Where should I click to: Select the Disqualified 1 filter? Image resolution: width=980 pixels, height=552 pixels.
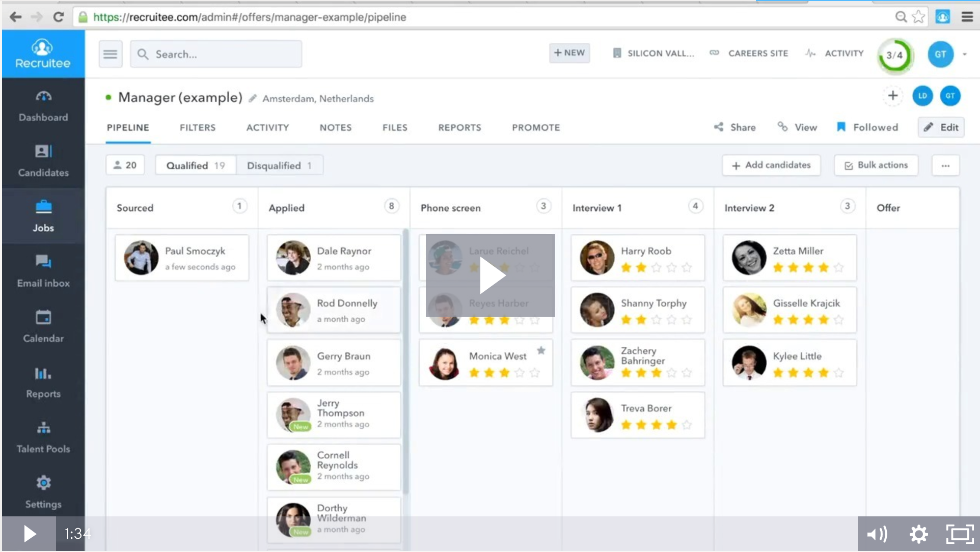(x=279, y=165)
